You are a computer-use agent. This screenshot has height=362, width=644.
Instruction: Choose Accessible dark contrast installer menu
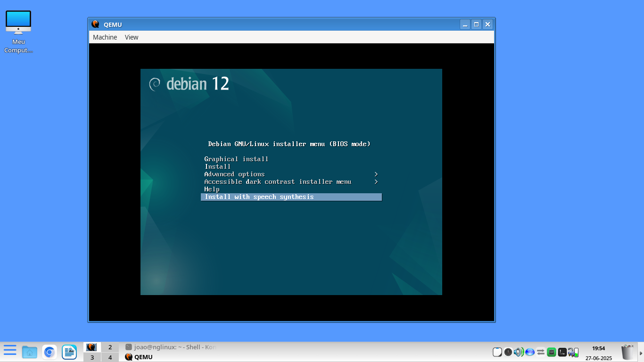[x=278, y=181]
